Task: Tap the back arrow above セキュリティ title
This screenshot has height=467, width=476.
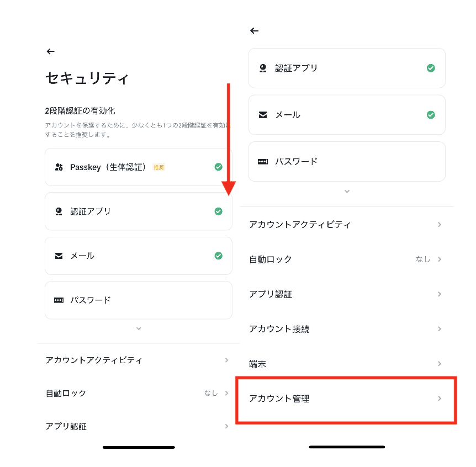Action: pos(51,51)
